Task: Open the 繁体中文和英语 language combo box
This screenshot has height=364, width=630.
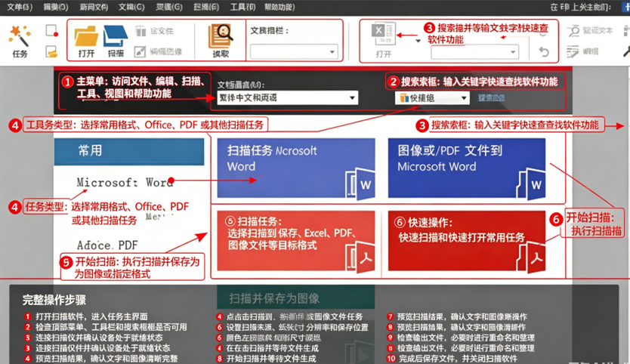Action: point(287,97)
